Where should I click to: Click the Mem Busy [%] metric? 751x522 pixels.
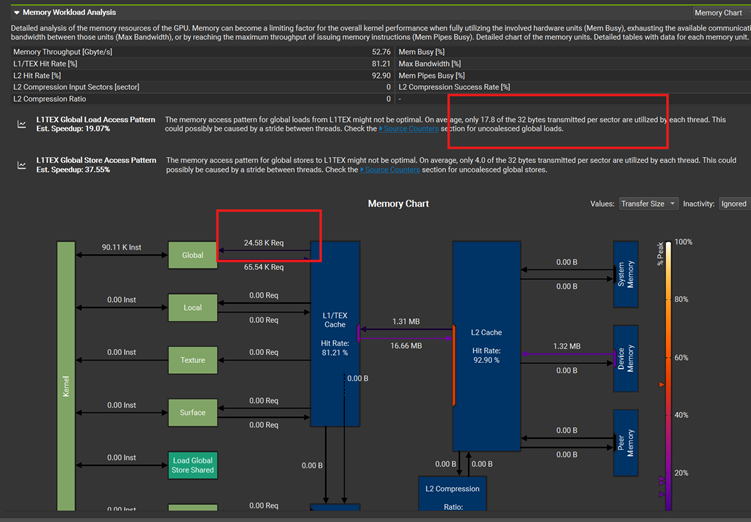pyautogui.click(x=421, y=52)
